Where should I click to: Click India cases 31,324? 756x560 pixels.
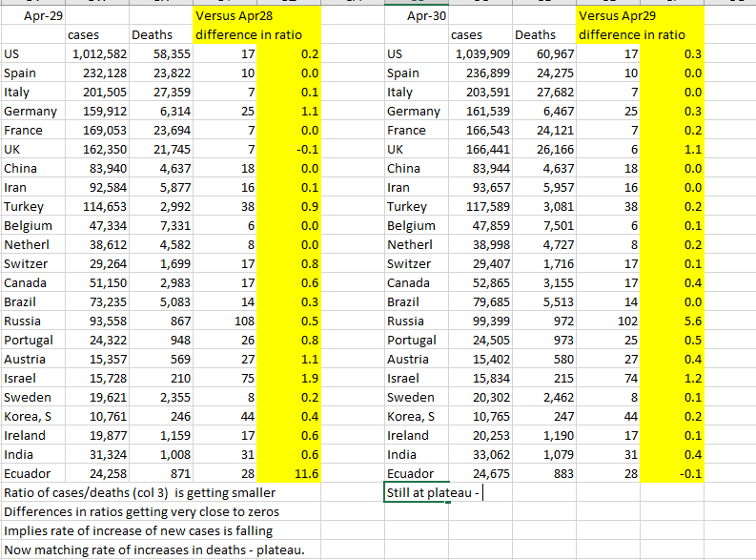[x=97, y=454]
